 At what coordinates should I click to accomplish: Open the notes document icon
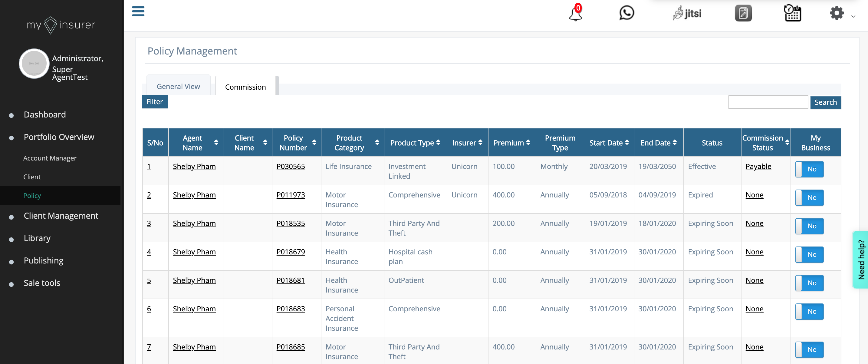click(x=743, y=14)
